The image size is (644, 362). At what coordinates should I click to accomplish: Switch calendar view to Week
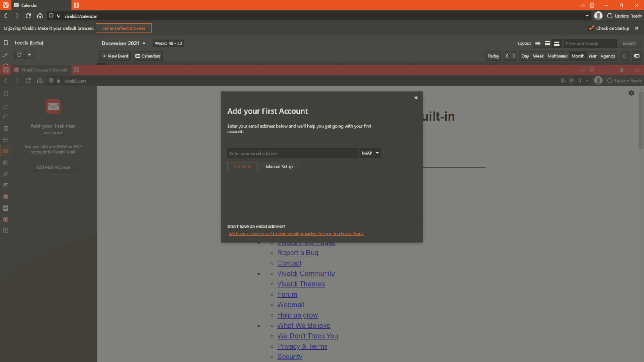(538, 56)
